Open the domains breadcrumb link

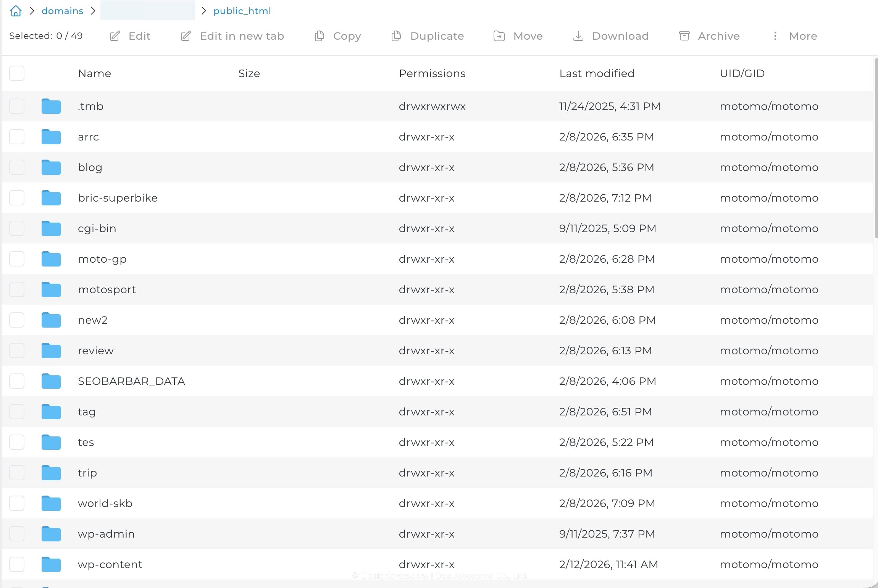pyautogui.click(x=62, y=11)
